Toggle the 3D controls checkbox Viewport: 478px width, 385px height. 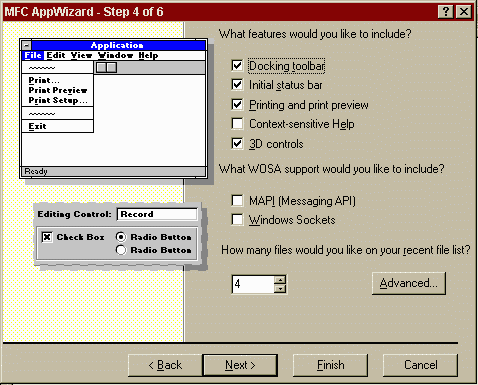click(237, 144)
